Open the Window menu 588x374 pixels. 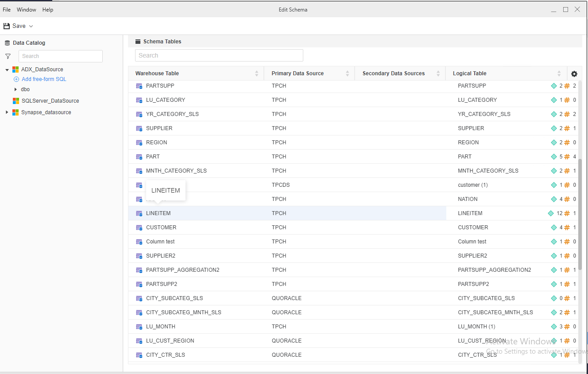[x=26, y=9]
